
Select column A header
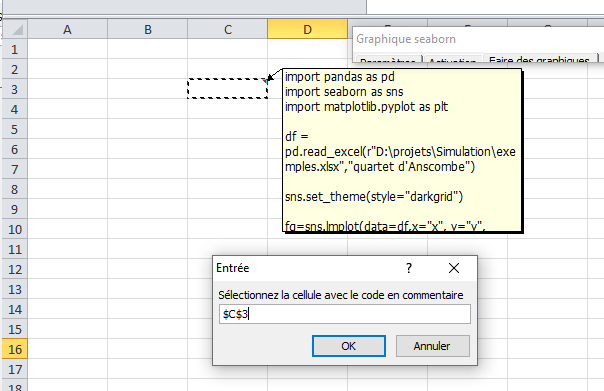pyautogui.click(x=67, y=29)
